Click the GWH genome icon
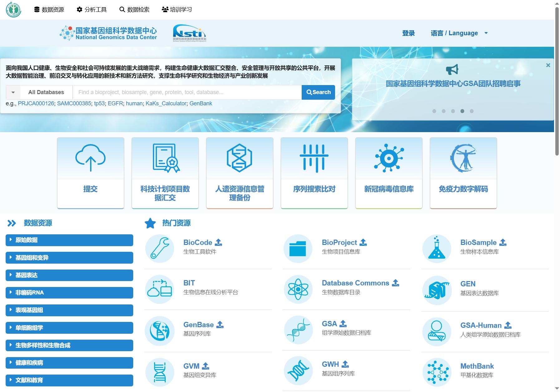The width and height of the screenshot is (560, 392). [x=298, y=370]
